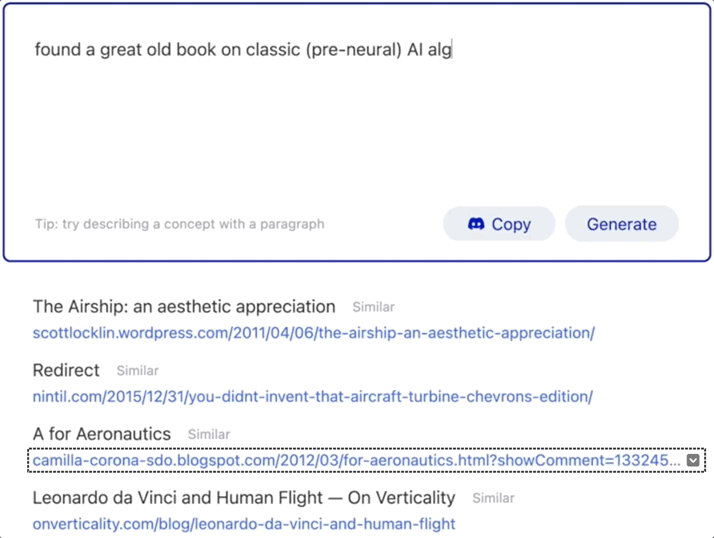The image size is (714, 538).
Task: Find results Similar to The Airship
Action: (373, 307)
